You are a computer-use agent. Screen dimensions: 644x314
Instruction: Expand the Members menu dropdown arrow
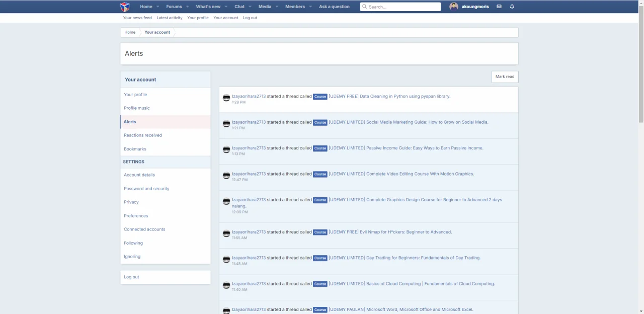pos(310,7)
